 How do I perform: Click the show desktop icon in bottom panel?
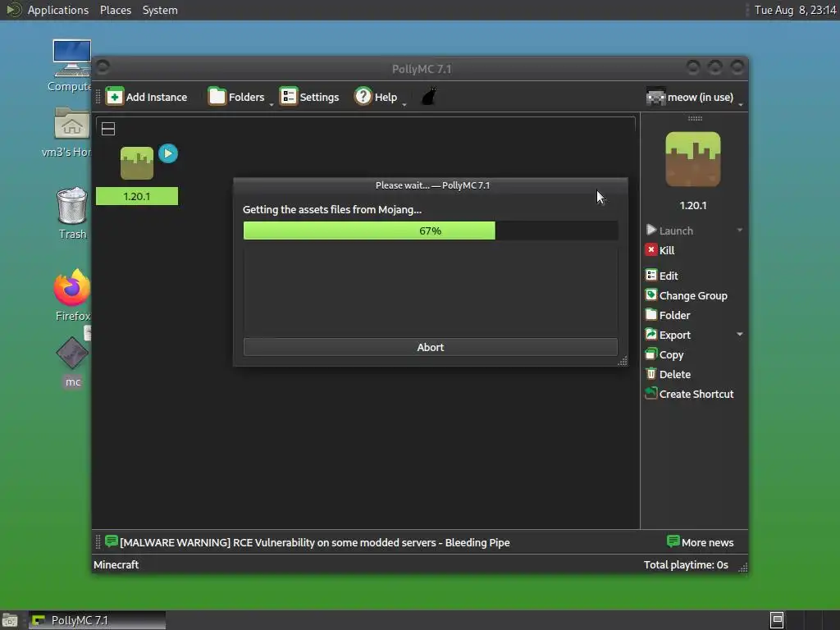10,620
